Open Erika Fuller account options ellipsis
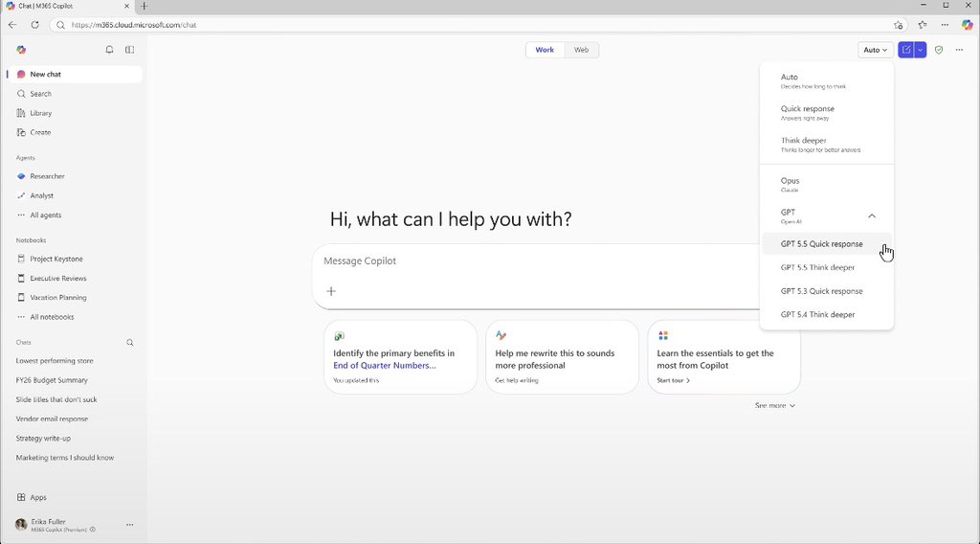Viewport: 980px width, 544px height. click(129, 525)
